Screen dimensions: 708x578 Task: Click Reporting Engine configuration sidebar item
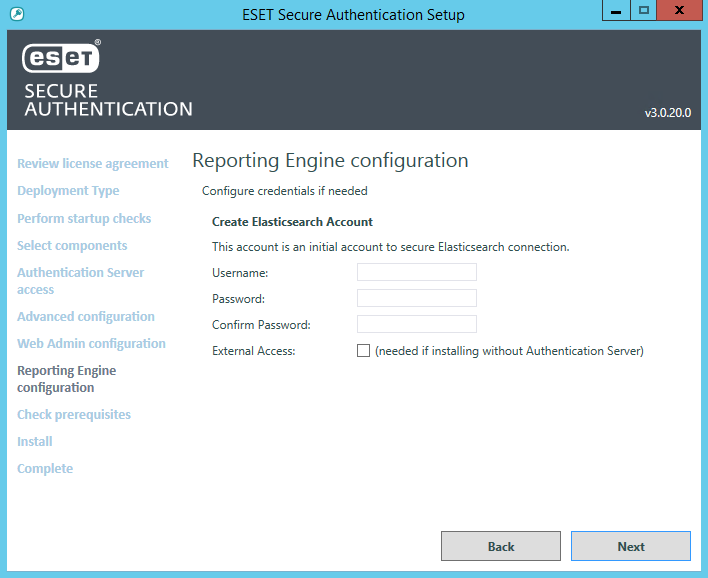click(66, 379)
